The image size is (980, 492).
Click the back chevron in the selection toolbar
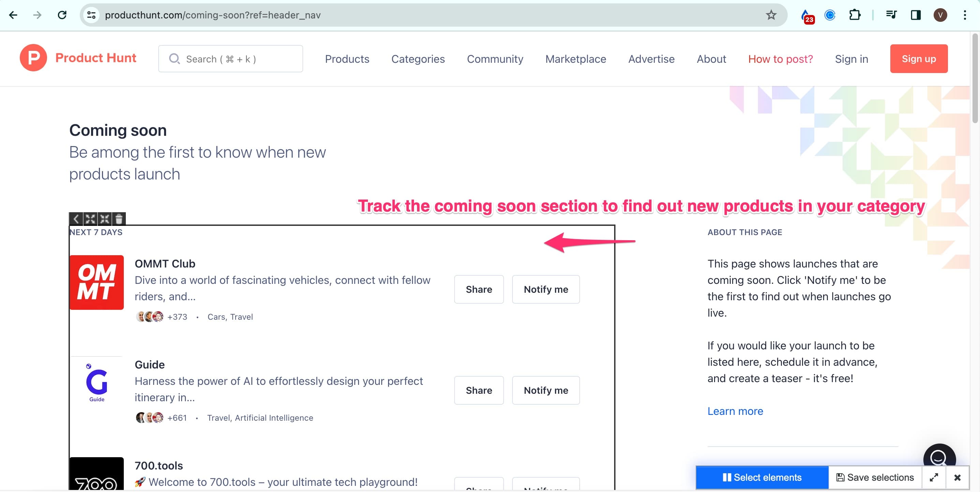pos(76,219)
